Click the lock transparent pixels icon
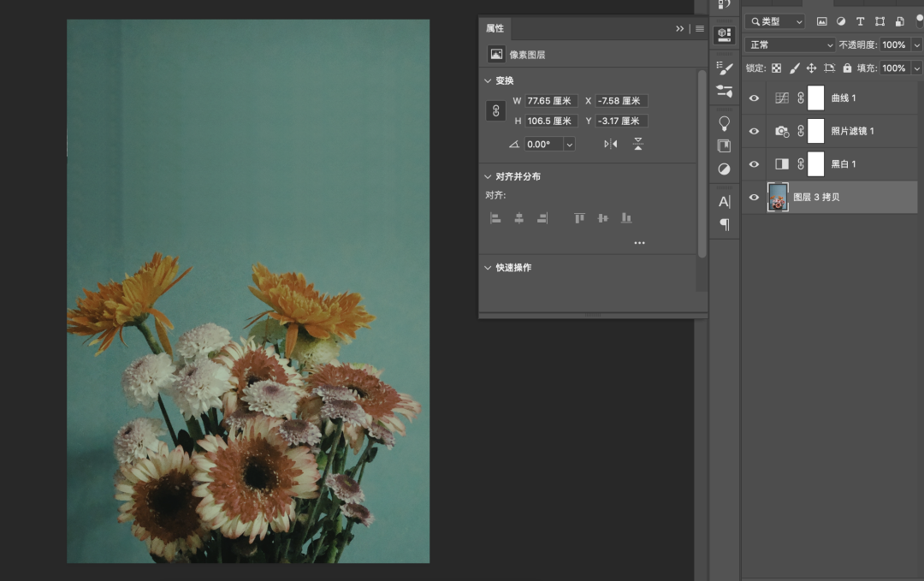Image resolution: width=924 pixels, height=581 pixels. (777, 68)
